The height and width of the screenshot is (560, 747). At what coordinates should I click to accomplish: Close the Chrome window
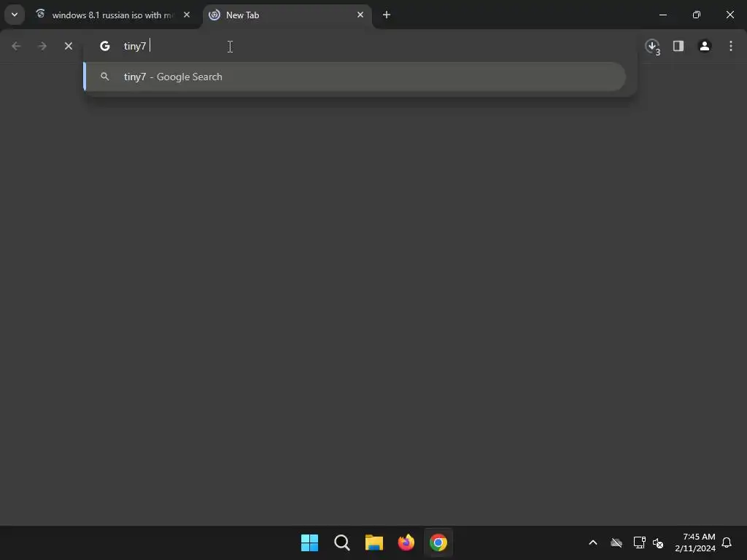(x=729, y=15)
